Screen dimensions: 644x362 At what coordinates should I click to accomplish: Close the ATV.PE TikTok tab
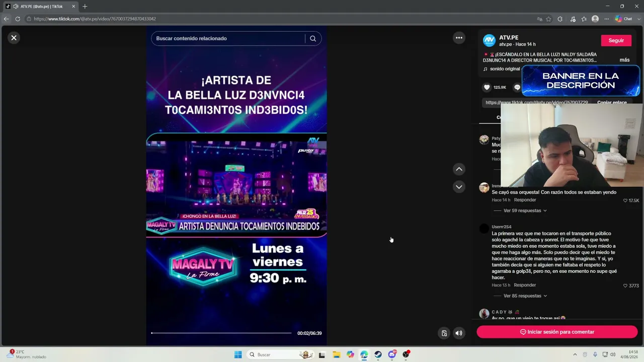[x=73, y=7]
